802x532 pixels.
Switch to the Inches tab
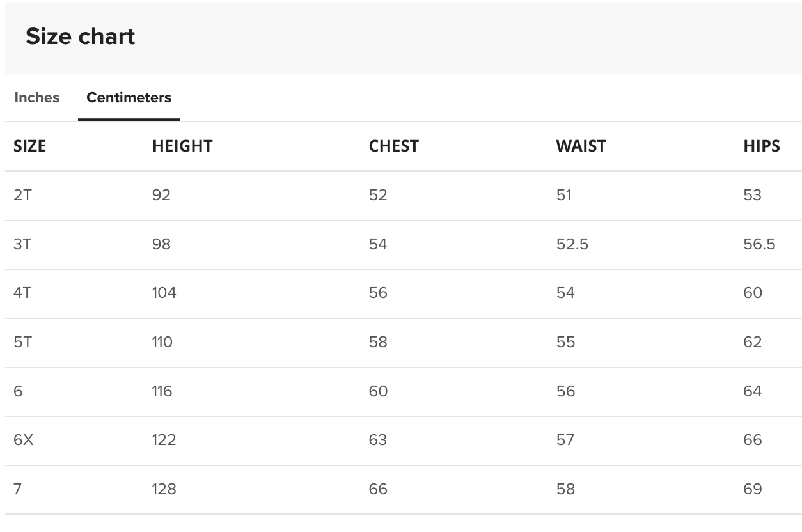(x=37, y=98)
